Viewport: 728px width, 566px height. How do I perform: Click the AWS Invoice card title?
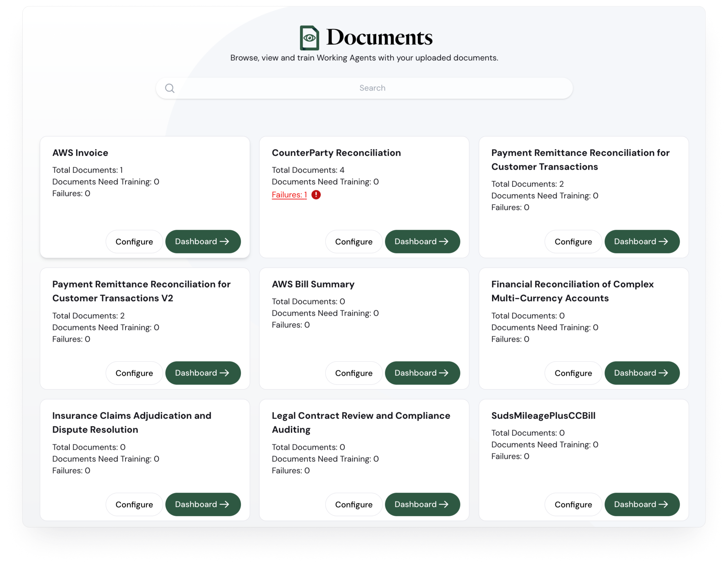pyautogui.click(x=80, y=153)
